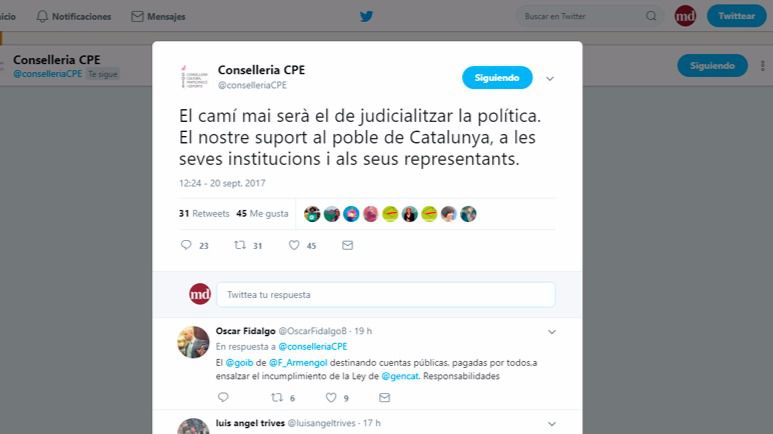Search icon in Buscar en Twitter

pos(651,16)
